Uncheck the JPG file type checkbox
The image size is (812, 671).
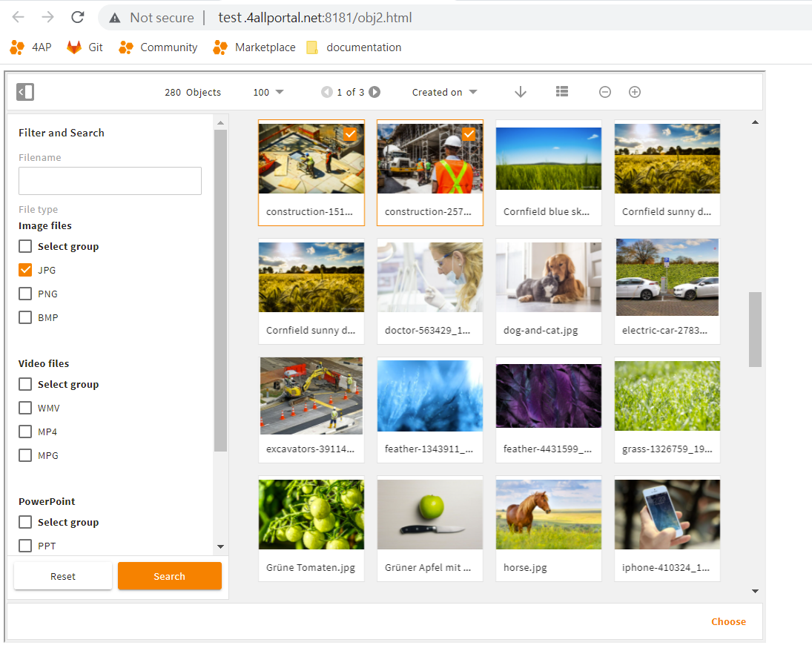click(25, 271)
